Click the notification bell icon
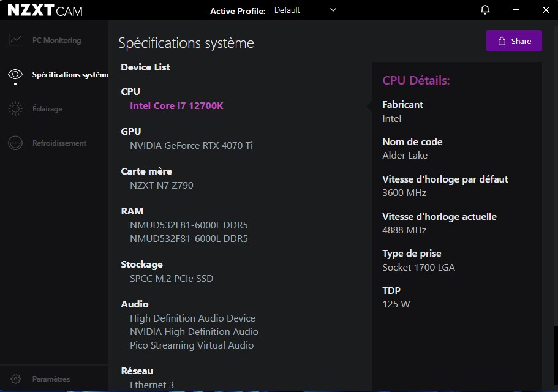 (x=485, y=10)
